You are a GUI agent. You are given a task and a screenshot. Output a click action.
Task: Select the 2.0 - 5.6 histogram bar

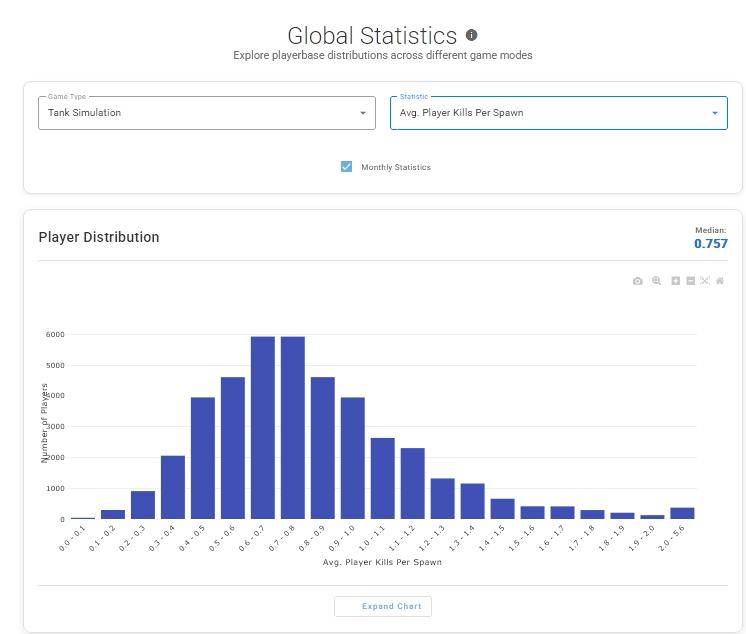[682, 513]
